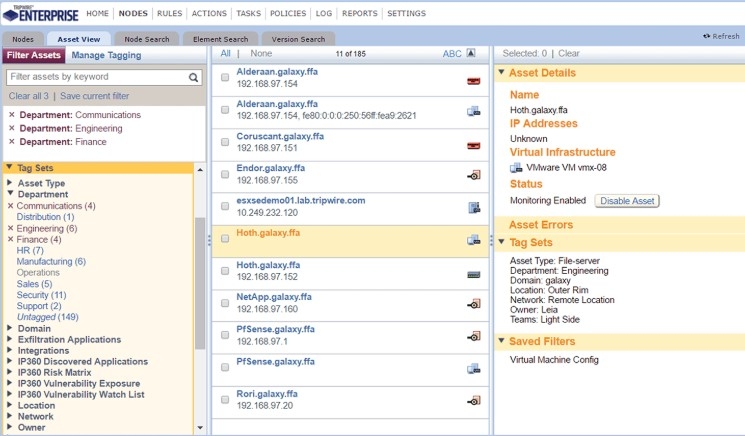Expand the Asset Type tag set
745x436 pixels.
click(10, 182)
